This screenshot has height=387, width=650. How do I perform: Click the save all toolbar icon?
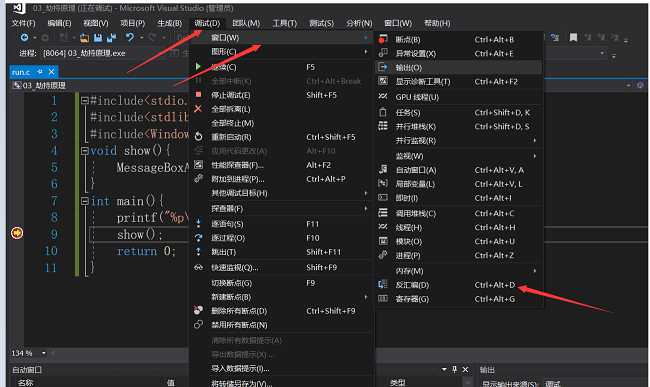112,38
